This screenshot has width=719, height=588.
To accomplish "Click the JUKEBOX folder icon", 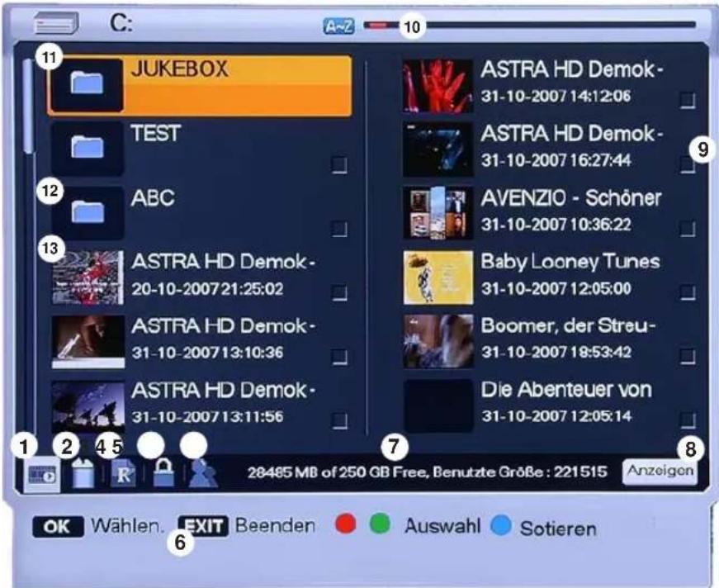I will click(x=87, y=85).
